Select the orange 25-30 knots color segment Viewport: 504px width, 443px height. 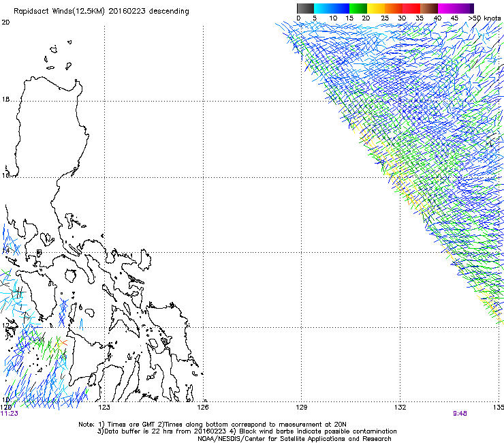click(x=394, y=8)
